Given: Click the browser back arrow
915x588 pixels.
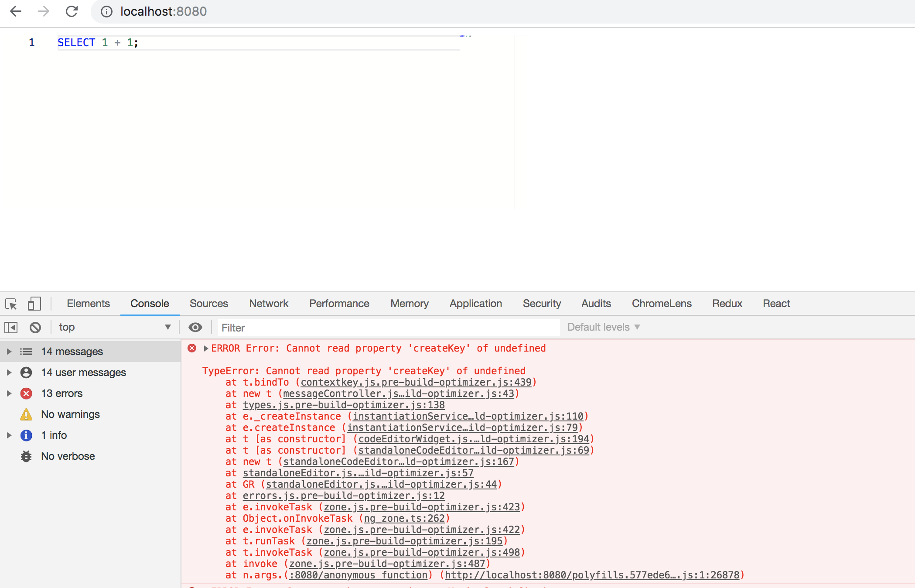Looking at the screenshot, I should (16, 11).
